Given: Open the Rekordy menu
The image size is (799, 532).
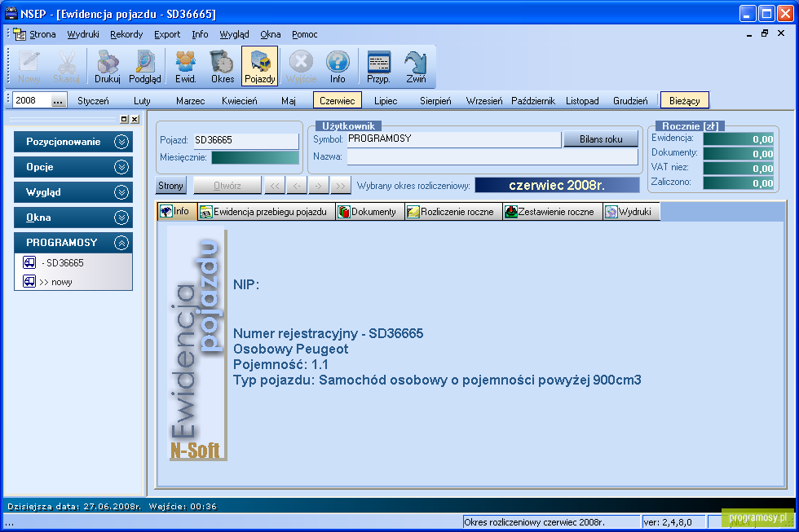Looking at the screenshot, I should click(x=126, y=34).
